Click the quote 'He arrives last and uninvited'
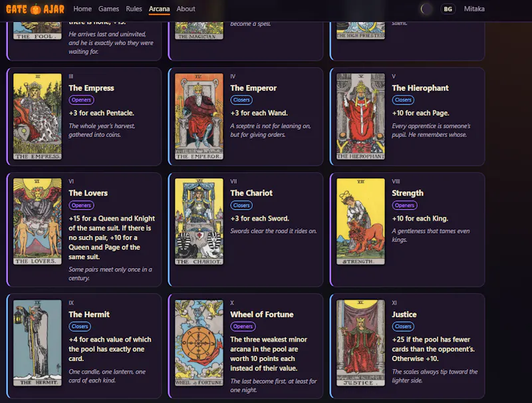The width and height of the screenshot is (532, 403). coord(111,43)
